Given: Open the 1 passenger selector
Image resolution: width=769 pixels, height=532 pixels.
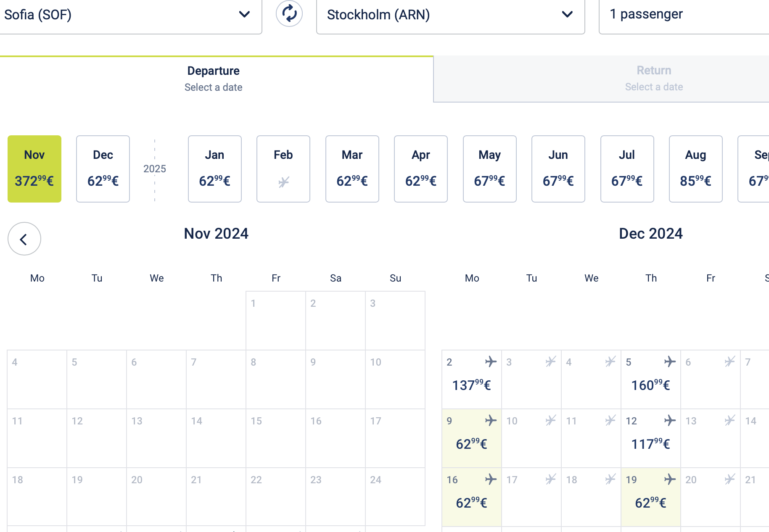Looking at the screenshot, I should point(683,15).
